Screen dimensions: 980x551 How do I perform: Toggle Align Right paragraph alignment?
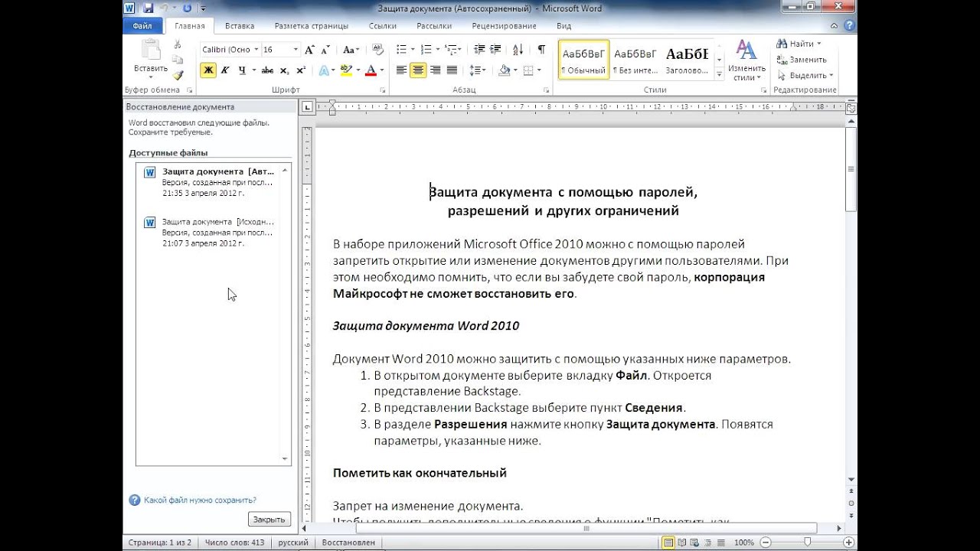435,70
